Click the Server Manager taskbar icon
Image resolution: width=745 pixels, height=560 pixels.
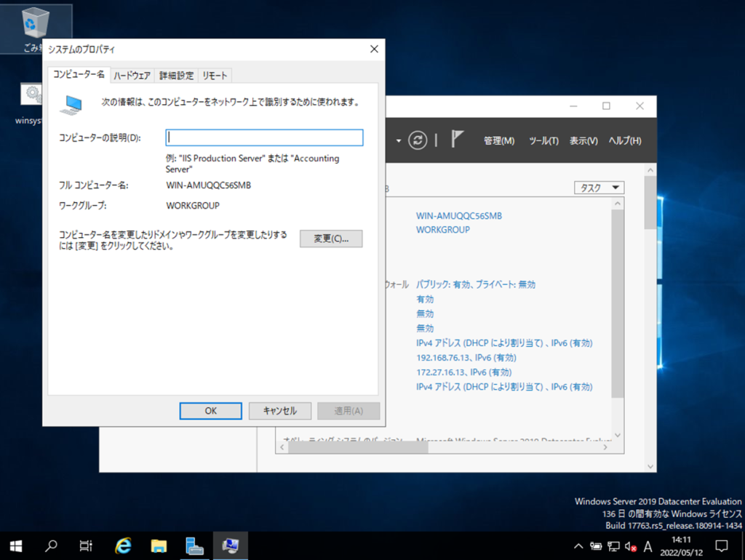(x=194, y=545)
